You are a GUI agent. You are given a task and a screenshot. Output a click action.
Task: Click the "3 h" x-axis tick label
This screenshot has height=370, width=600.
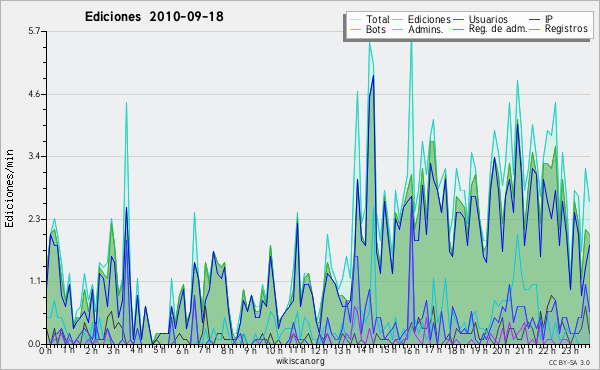[x=114, y=350]
